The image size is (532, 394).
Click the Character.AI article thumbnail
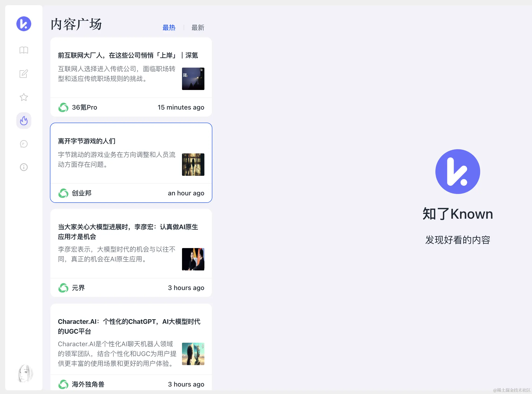tap(193, 354)
